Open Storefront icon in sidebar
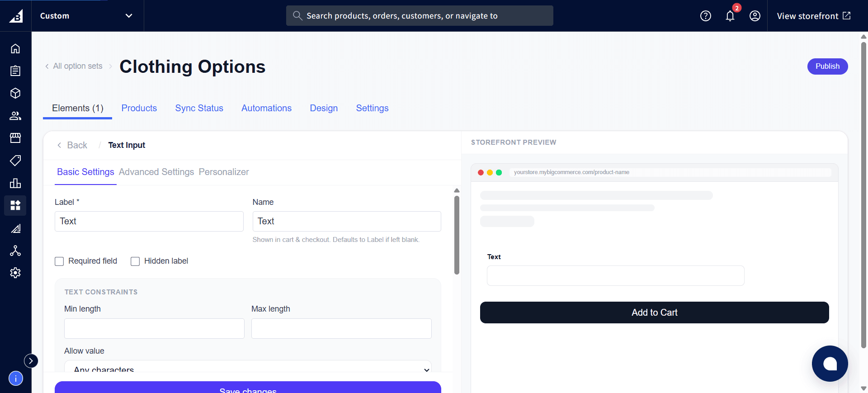The width and height of the screenshot is (868, 393). 15,138
